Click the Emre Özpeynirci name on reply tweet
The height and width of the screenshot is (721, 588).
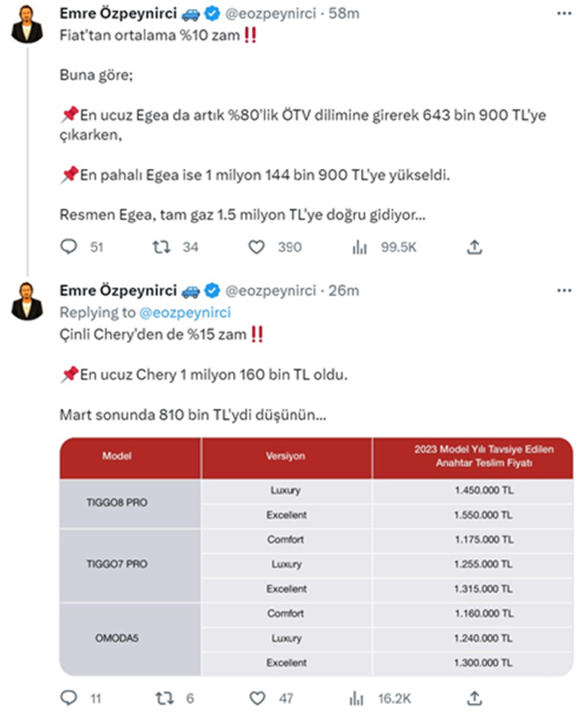(x=119, y=291)
